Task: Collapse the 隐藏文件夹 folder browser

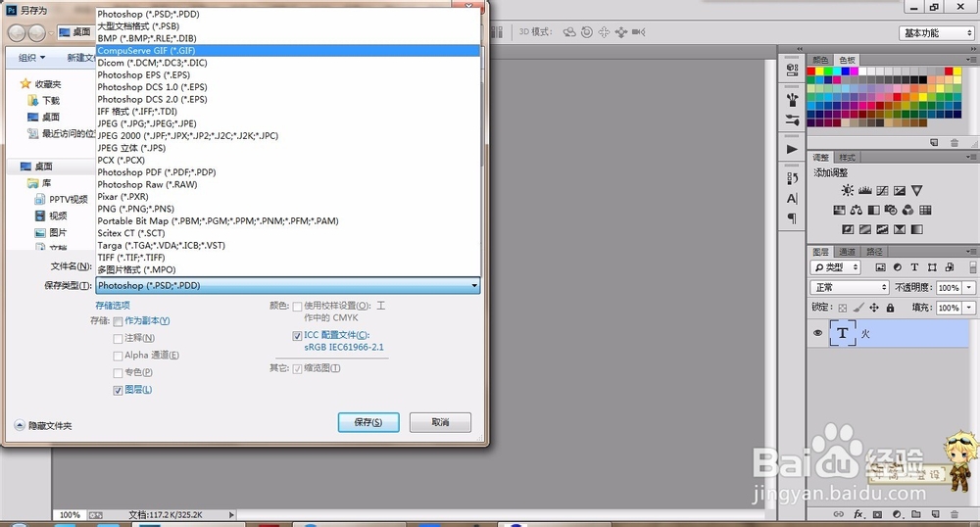Action: (43, 425)
